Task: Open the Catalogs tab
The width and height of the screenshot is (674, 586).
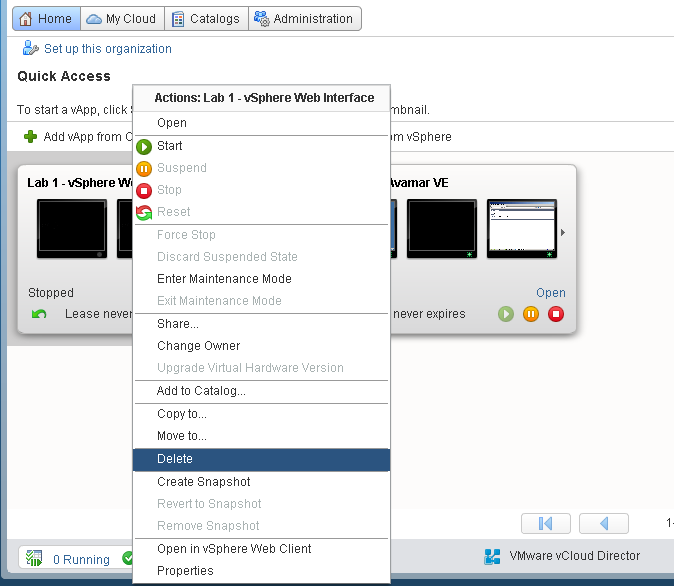Action: tap(206, 18)
